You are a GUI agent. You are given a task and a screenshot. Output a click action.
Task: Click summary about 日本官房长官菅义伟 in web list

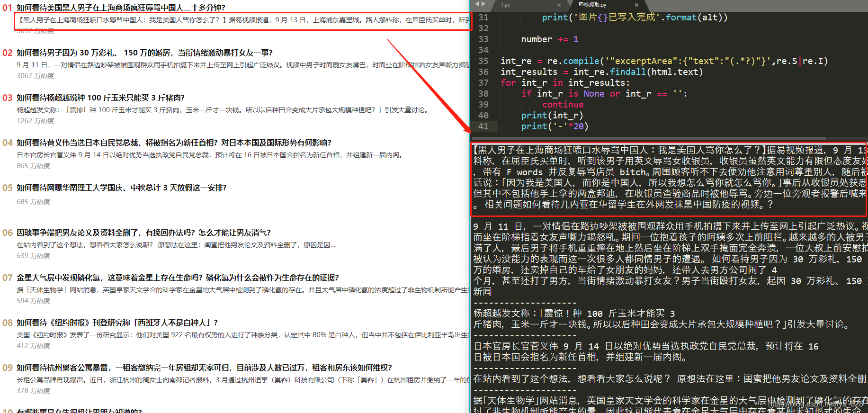[211, 155]
